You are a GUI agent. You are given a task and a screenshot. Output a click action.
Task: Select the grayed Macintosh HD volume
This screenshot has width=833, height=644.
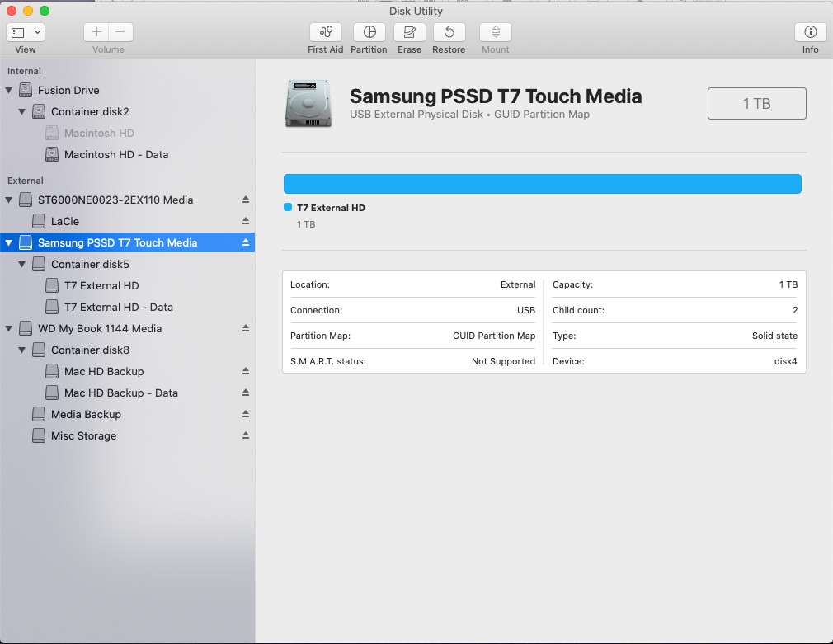coord(128,133)
